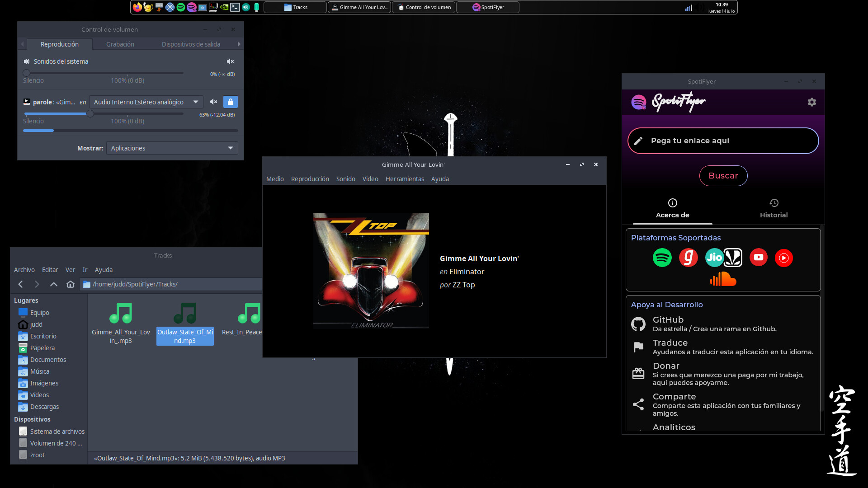The height and width of the screenshot is (488, 868).
Task: Open the Ayuda menu in parole
Action: pyautogui.click(x=440, y=179)
